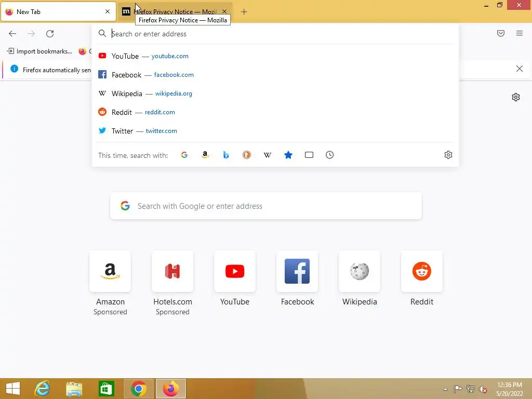Select Reddit suggestion in address dropdown

[x=275, y=112]
